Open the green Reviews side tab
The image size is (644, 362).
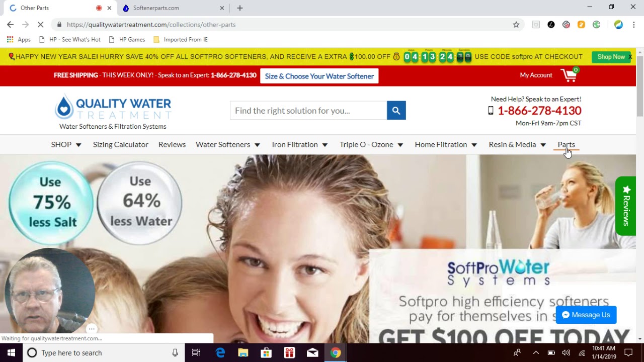click(x=626, y=206)
